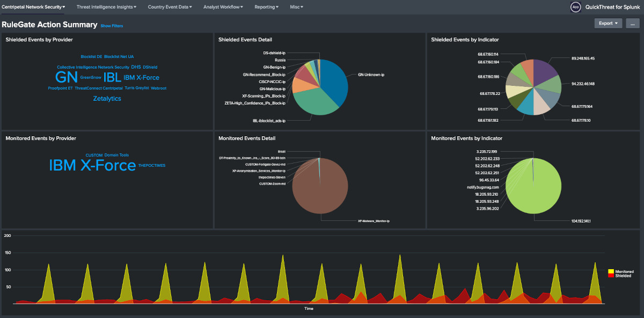Click the RuleGate Action Summary title
644x318 pixels.
pos(49,25)
